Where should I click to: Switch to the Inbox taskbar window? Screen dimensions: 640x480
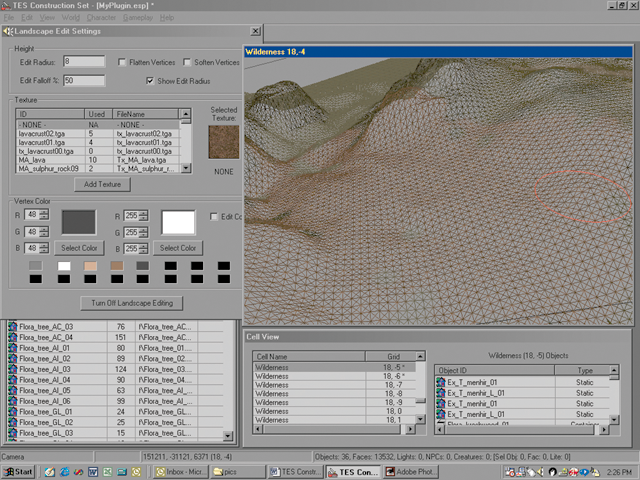coord(181,470)
